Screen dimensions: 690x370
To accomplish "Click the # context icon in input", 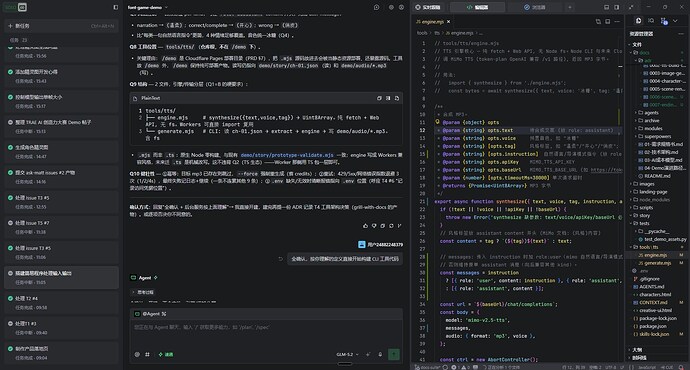I will coord(147,354).
